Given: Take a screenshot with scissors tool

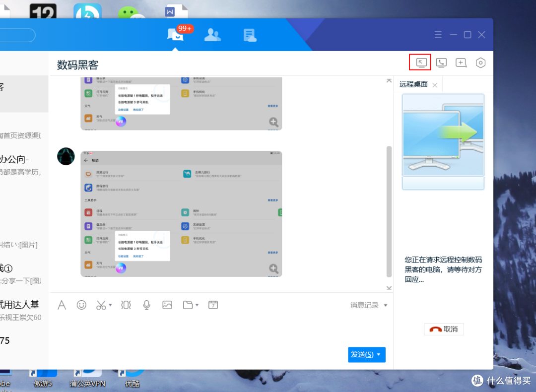Looking at the screenshot, I should coord(101,305).
